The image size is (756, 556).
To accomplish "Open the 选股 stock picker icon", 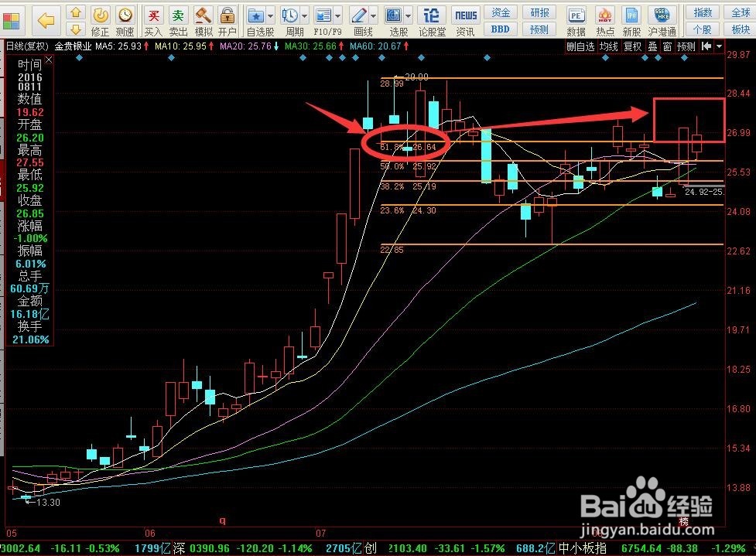I will (394, 16).
